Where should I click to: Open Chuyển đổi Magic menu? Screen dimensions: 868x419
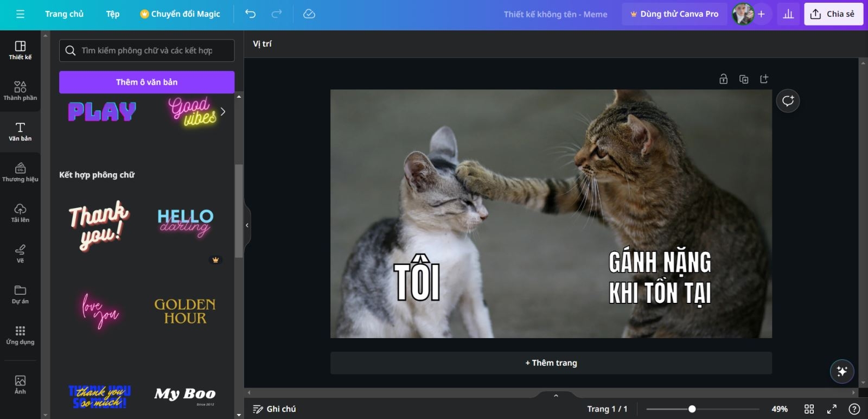[x=180, y=14]
